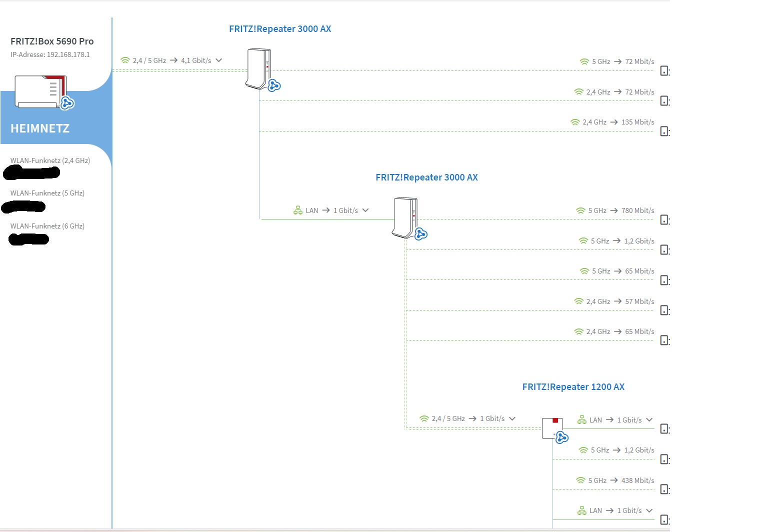Viewport: 768px width, 532px height.
Task: Click WLAN icon next to 2,4 / 5 GHz 1 Gbit/s
Action: 424,418
